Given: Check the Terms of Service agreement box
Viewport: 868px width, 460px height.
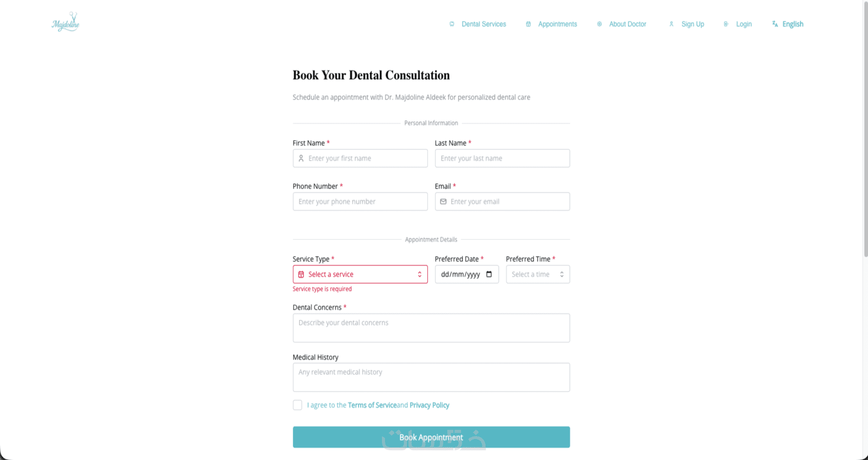Looking at the screenshot, I should click(298, 405).
